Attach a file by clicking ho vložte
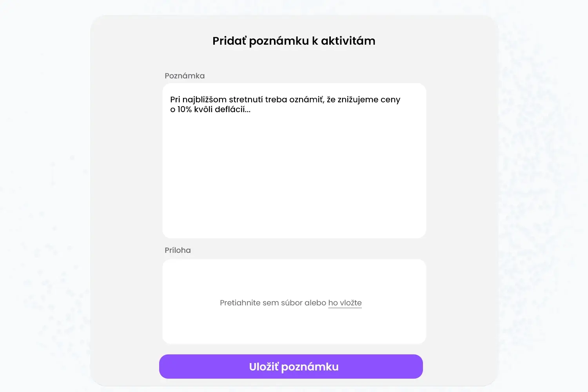 345,303
